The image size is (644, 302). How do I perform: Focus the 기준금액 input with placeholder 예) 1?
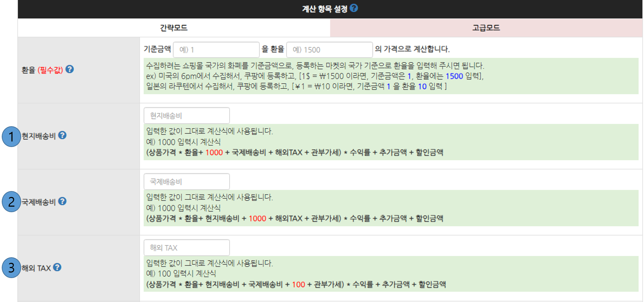216,50
